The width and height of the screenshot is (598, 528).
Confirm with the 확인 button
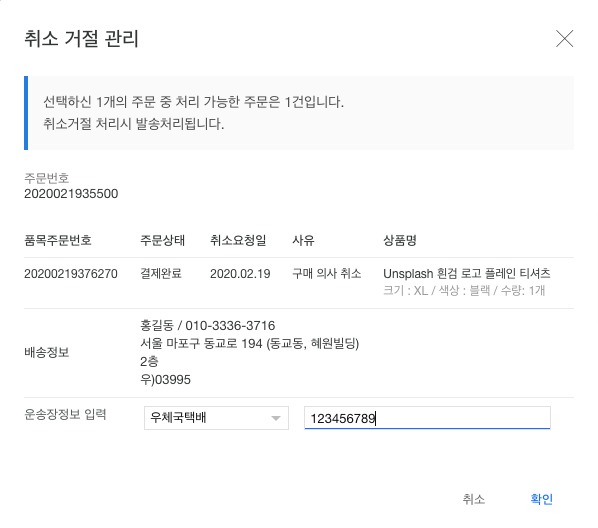point(542,499)
